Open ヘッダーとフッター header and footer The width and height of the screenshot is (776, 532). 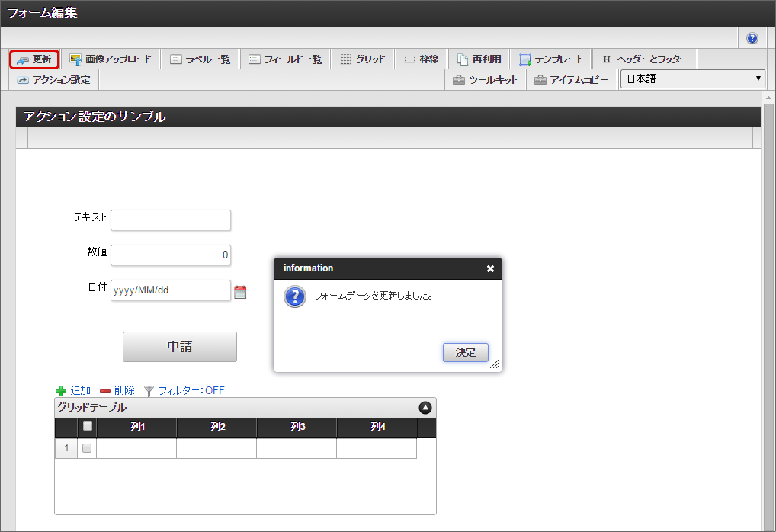click(644, 59)
